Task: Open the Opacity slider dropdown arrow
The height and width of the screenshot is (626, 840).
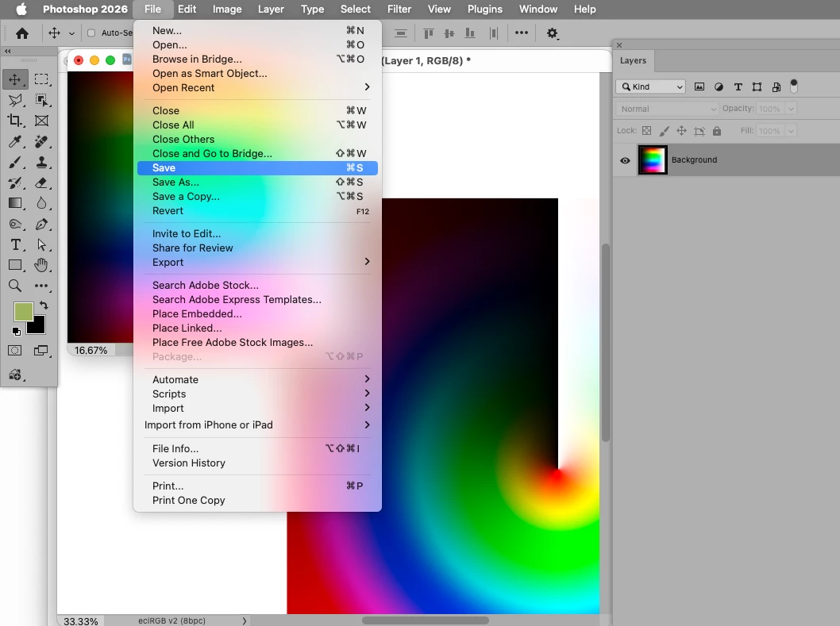Action: coord(791,109)
